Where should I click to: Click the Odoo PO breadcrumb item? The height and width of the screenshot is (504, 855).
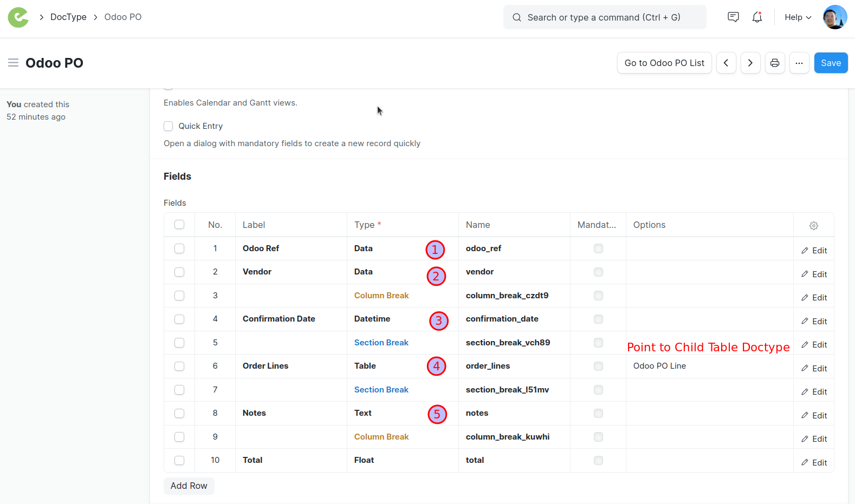(123, 17)
